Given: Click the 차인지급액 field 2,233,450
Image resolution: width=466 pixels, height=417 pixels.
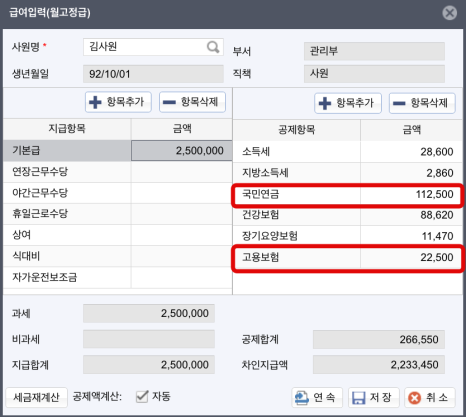Looking at the screenshot, I should point(379,365).
